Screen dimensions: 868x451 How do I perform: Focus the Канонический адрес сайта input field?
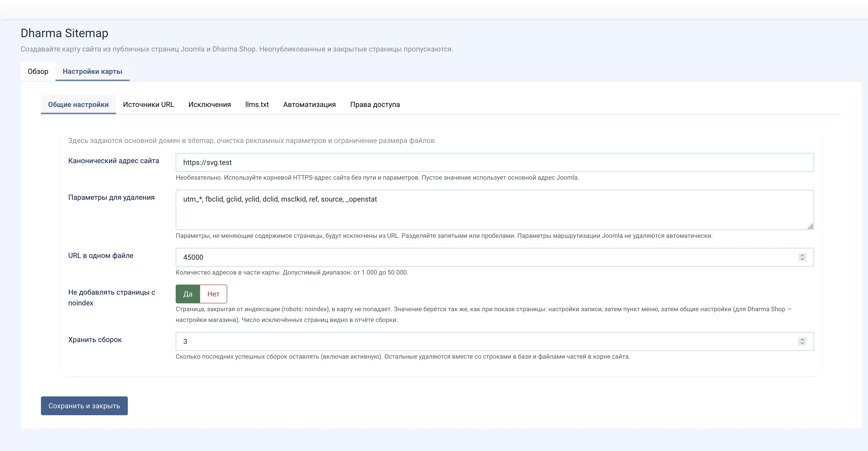point(495,162)
